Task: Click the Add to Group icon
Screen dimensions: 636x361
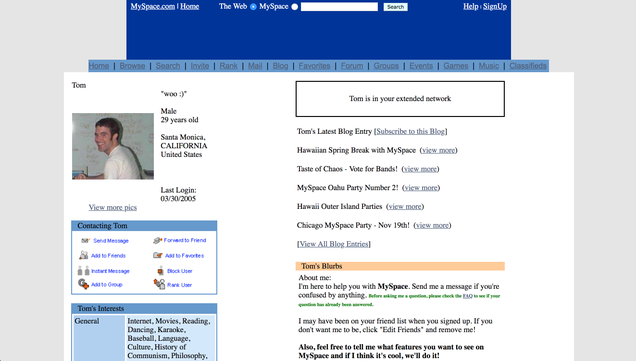Action: tap(83, 284)
